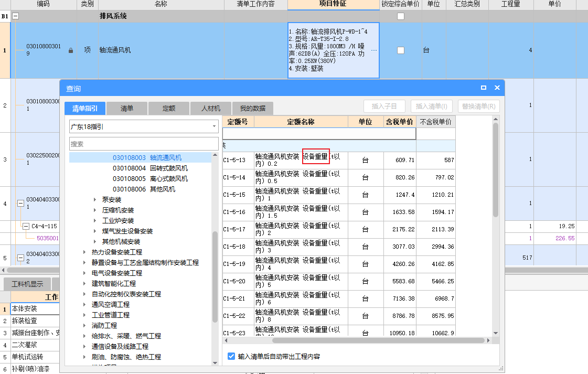Image resolution: width=588 pixels, height=374 pixels.
Task: Expand the 泵安装 tree node
Action: click(x=95, y=199)
